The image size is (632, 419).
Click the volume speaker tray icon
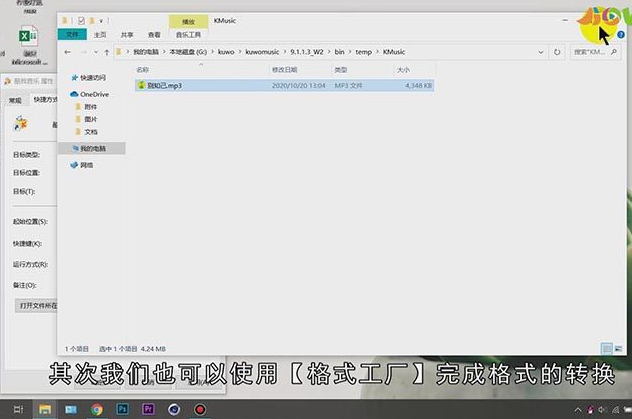click(x=602, y=410)
